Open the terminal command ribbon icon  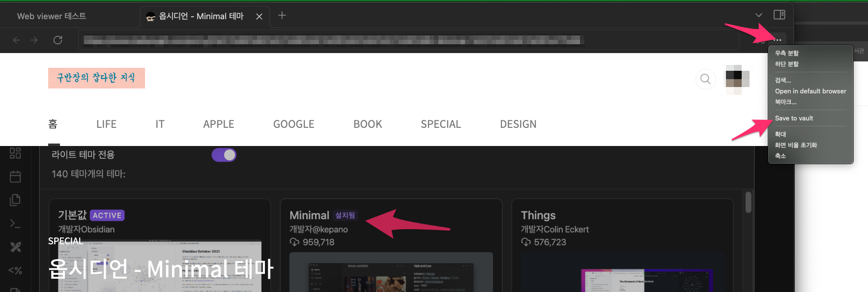coord(15,223)
